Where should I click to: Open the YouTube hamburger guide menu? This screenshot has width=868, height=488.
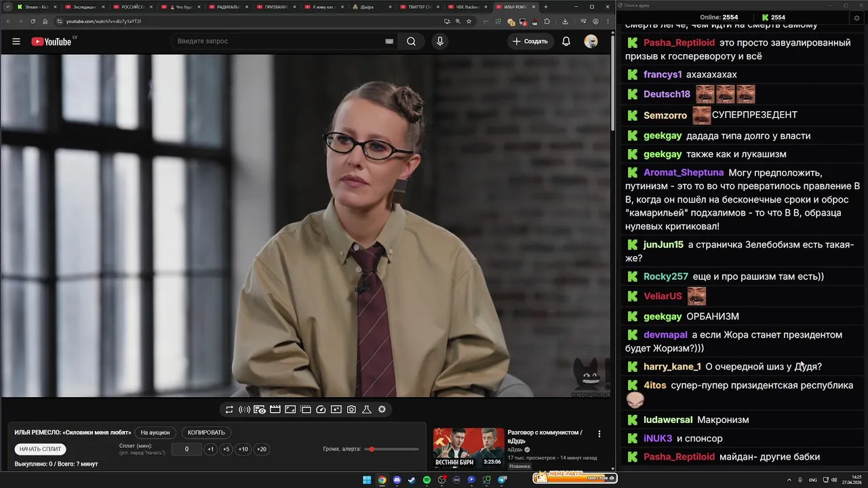(16, 41)
